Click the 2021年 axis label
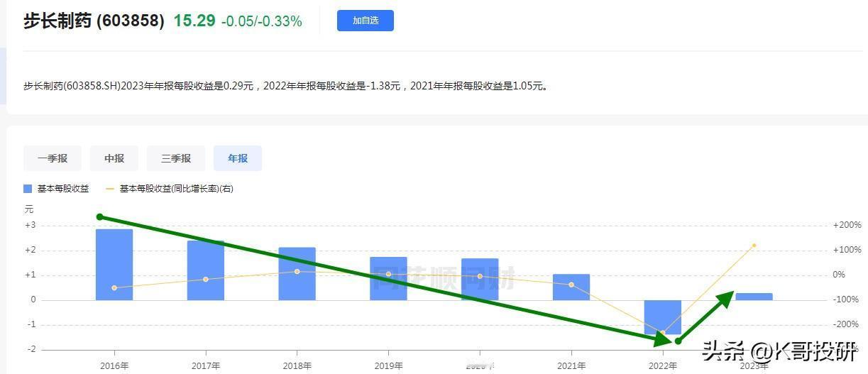868x374 pixels. coord(571,366)
